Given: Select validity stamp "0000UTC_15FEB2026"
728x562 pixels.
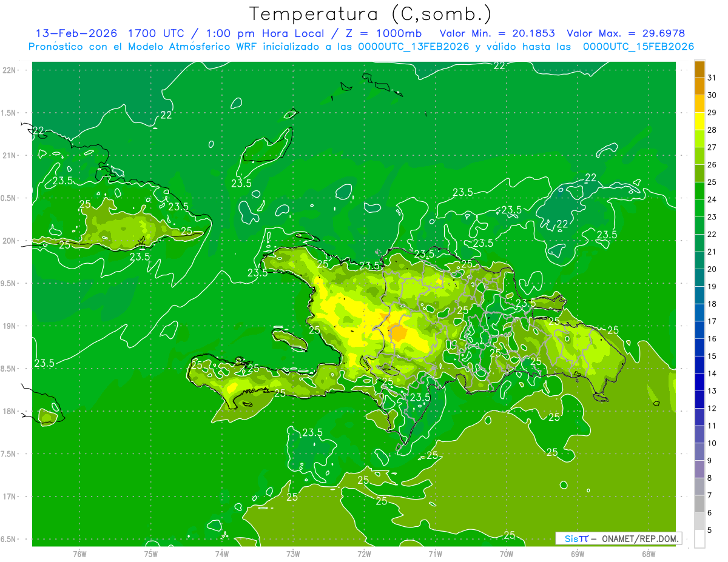Looking at the screenshot, I should pyautogui.click(x=638, y=47).
